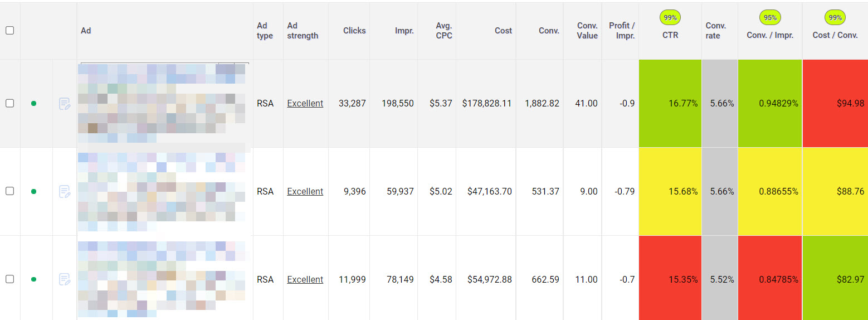Check the second ad row checkbox
The width and height of the screenshot is (868, 320).
[x=9, y=191]
